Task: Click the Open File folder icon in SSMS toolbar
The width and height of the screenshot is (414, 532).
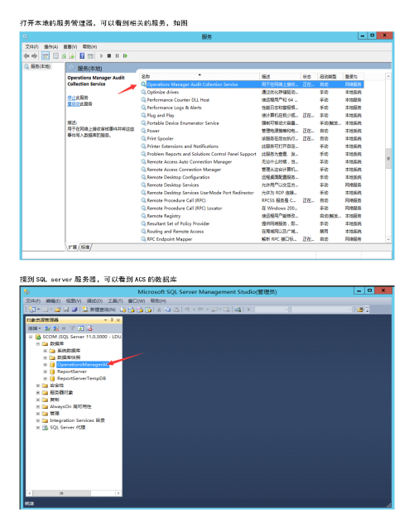Action: click(x=57, y=309)
